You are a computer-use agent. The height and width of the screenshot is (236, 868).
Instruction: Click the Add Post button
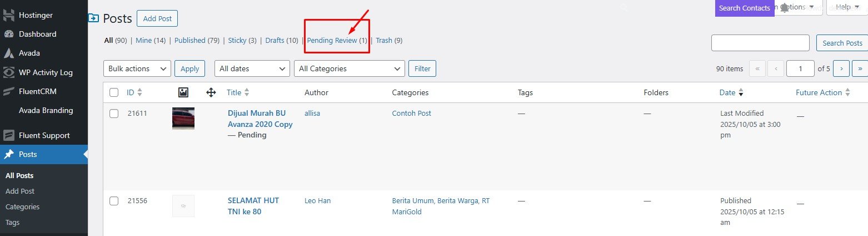point(157,18)
